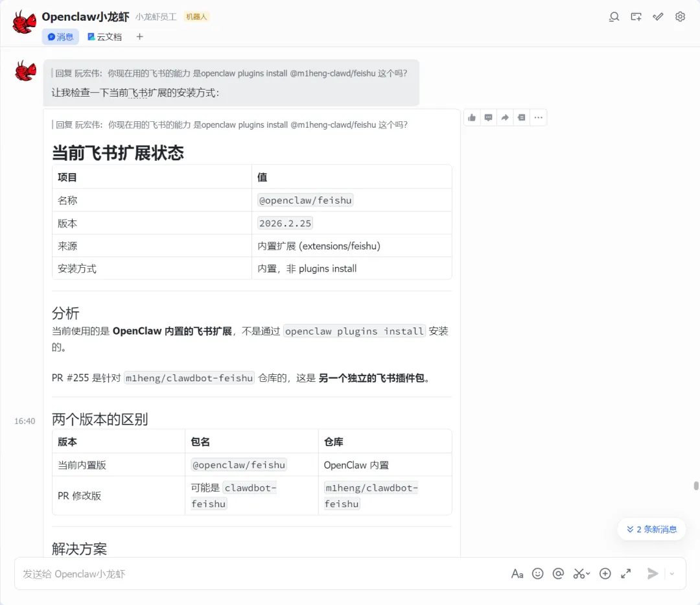700x605 pixels.
Task: Click the quoted reply above 当前飞书扩展状态
Action: pyautogui.click(x=229, y=125)
